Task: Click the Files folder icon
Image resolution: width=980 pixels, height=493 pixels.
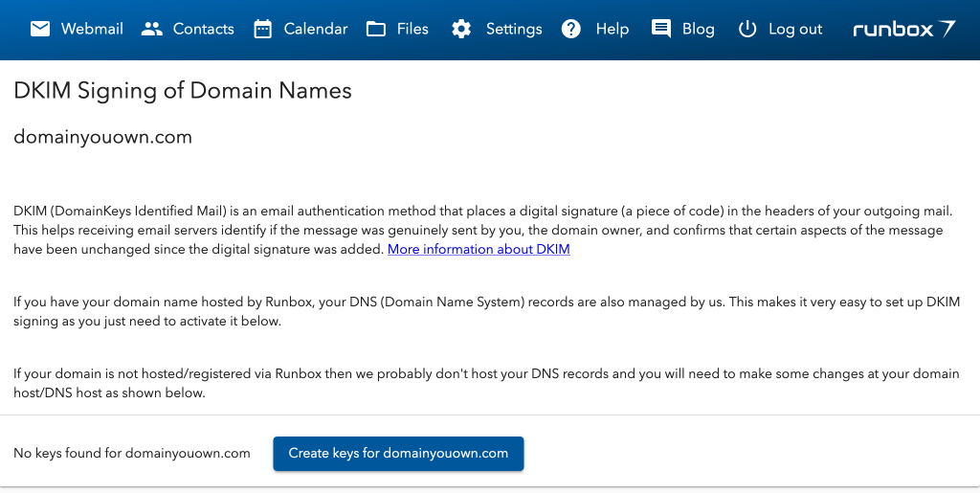Action: tap(376, 29)
